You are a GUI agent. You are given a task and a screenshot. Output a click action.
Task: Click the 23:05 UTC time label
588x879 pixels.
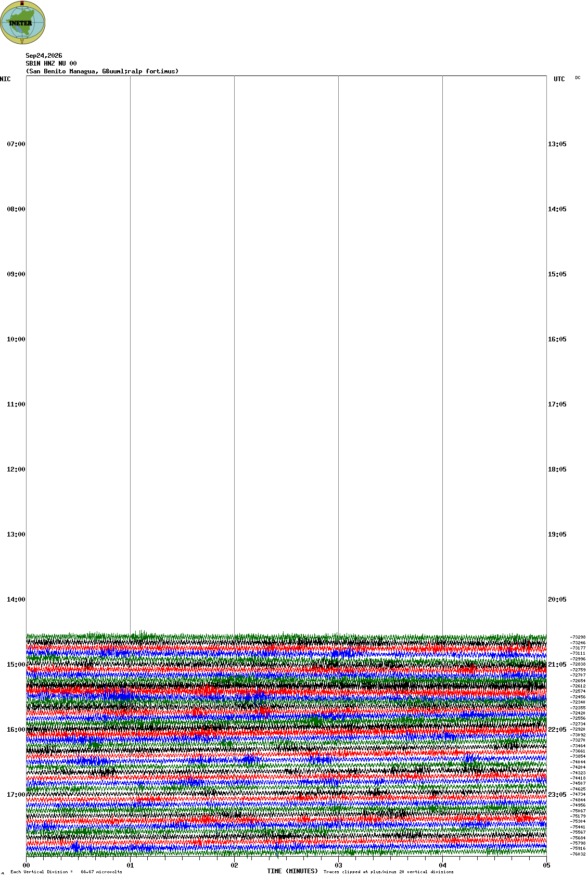tap(557, 795)
